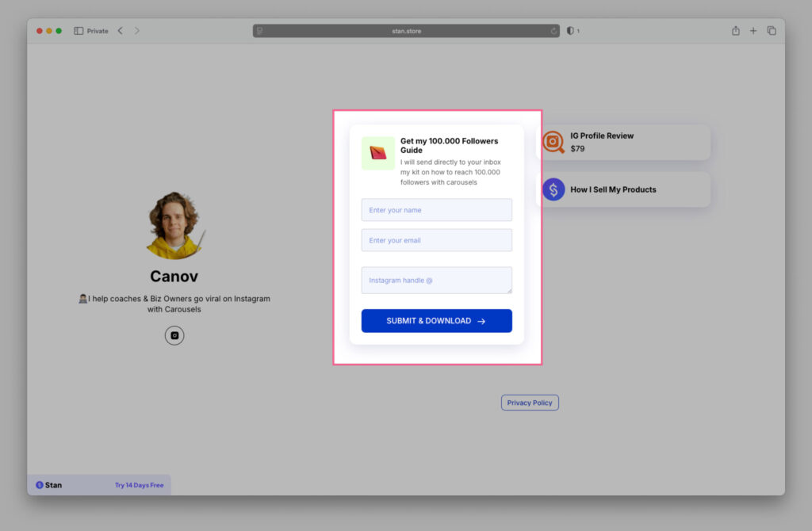812x531 pixels.
Task: Open the Share icon in Safari toolbar
Action: click(736, 31)
